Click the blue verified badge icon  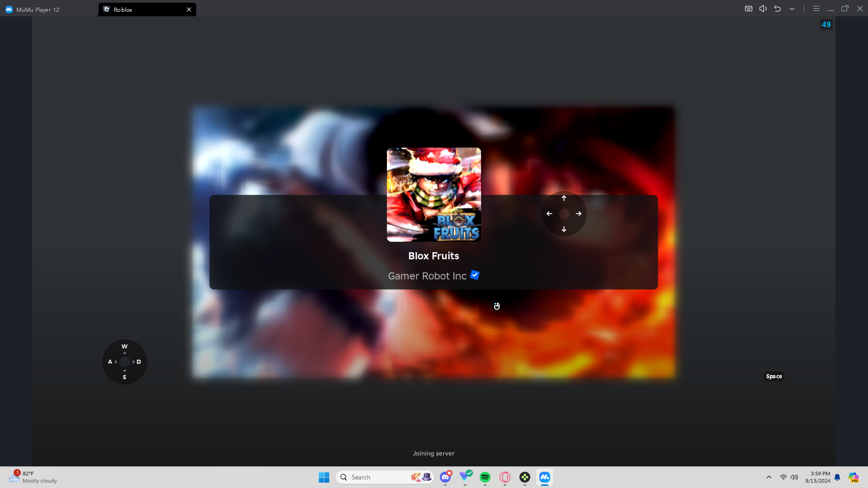tap(475, 275)
